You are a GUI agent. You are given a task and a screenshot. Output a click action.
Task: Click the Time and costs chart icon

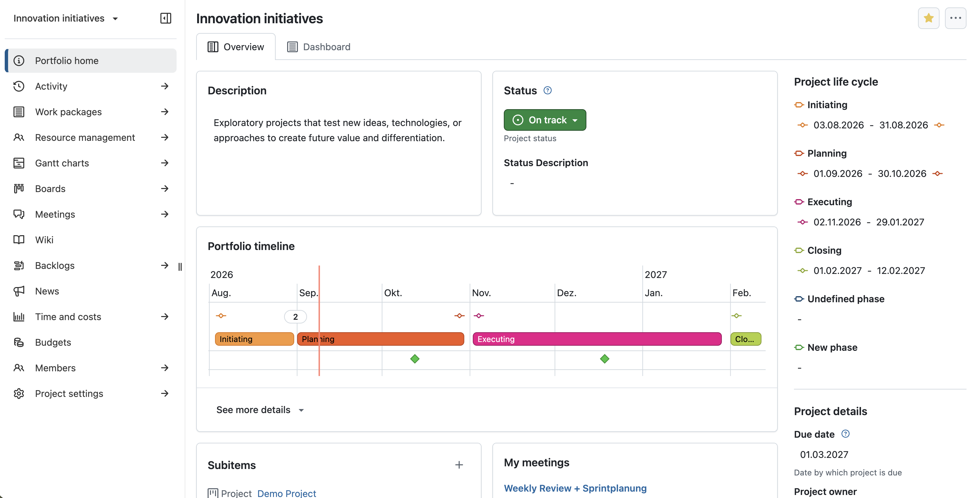click(x=19, y=317)
